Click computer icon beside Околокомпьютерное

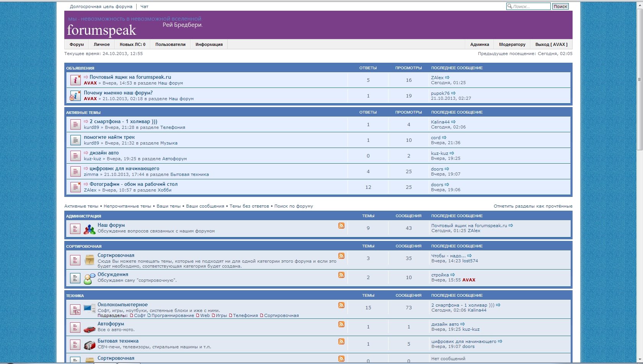pyautogui.click(x=90, y=309)
